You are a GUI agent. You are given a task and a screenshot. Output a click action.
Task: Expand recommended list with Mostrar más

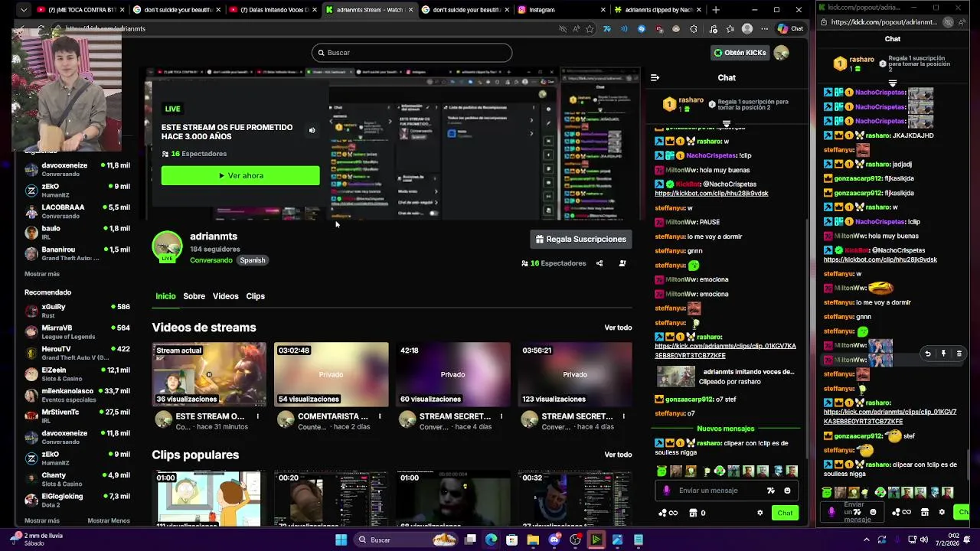(42, 520)
